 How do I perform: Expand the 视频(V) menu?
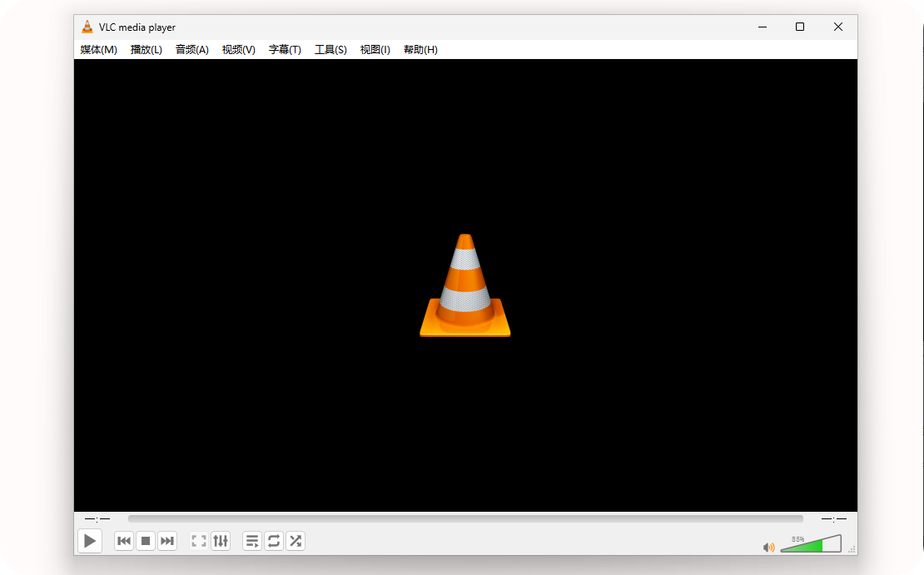(x=239, y=50)
